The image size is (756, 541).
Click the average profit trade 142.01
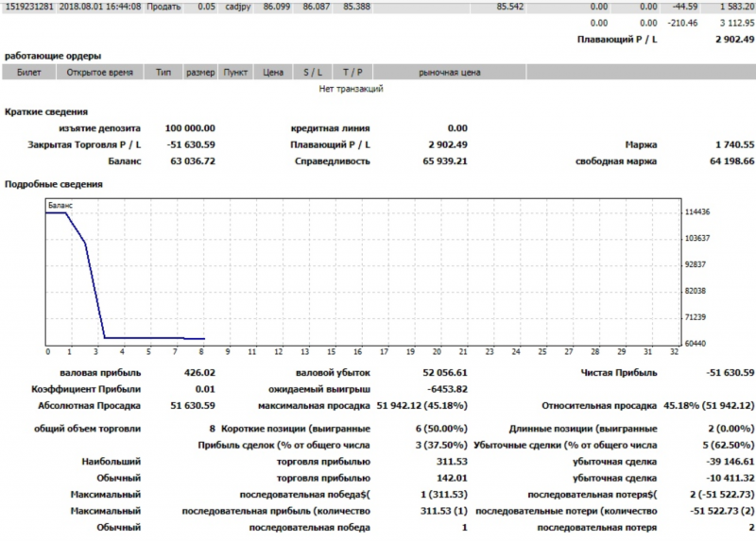[452, 478]
